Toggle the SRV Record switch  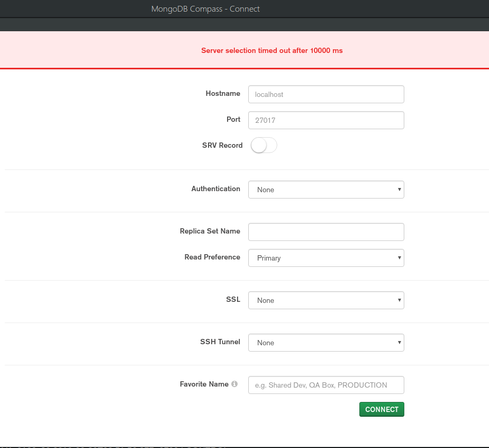264,146
